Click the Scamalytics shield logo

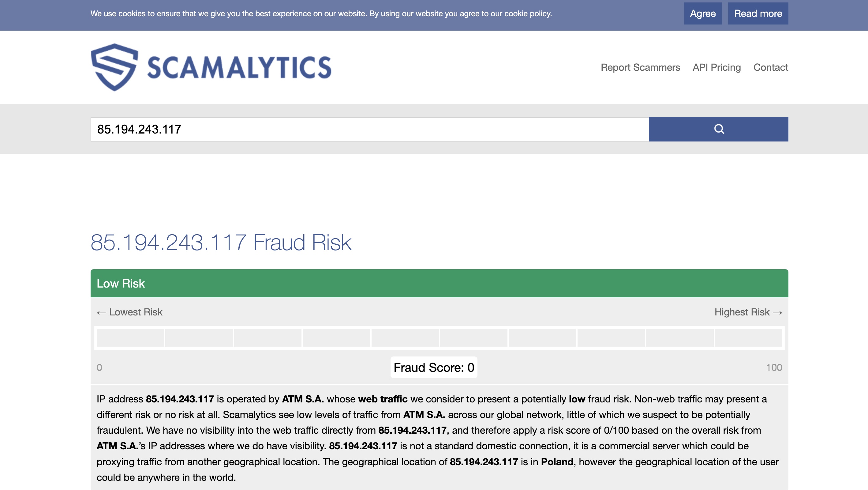pyautogui.click(x=114, y=67)
